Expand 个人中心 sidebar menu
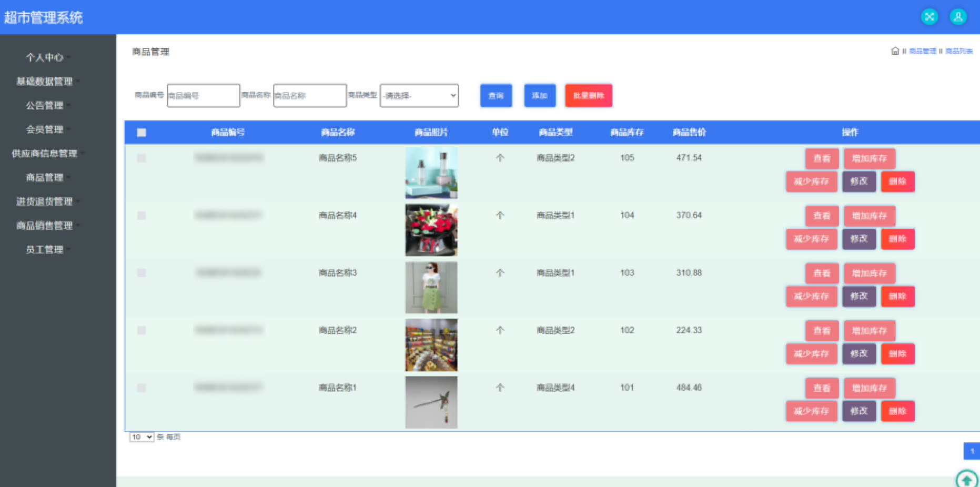The image size is (980, 487). [48, 57]
